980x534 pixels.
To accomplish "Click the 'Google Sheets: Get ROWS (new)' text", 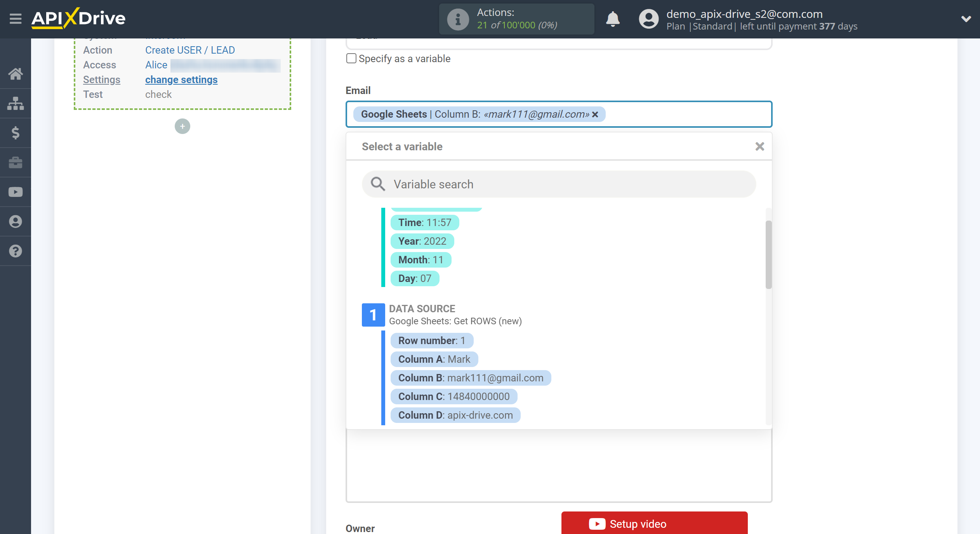I will point(455,321).
